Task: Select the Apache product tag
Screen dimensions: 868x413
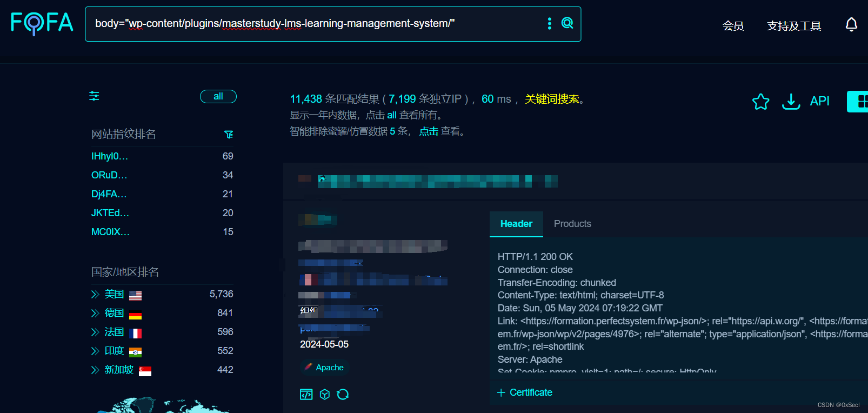Action: click(x=324, y=368)
